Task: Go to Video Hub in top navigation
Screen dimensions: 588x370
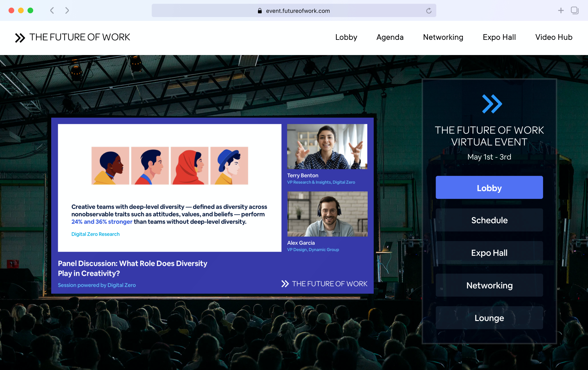Action: tap(554, 37)
